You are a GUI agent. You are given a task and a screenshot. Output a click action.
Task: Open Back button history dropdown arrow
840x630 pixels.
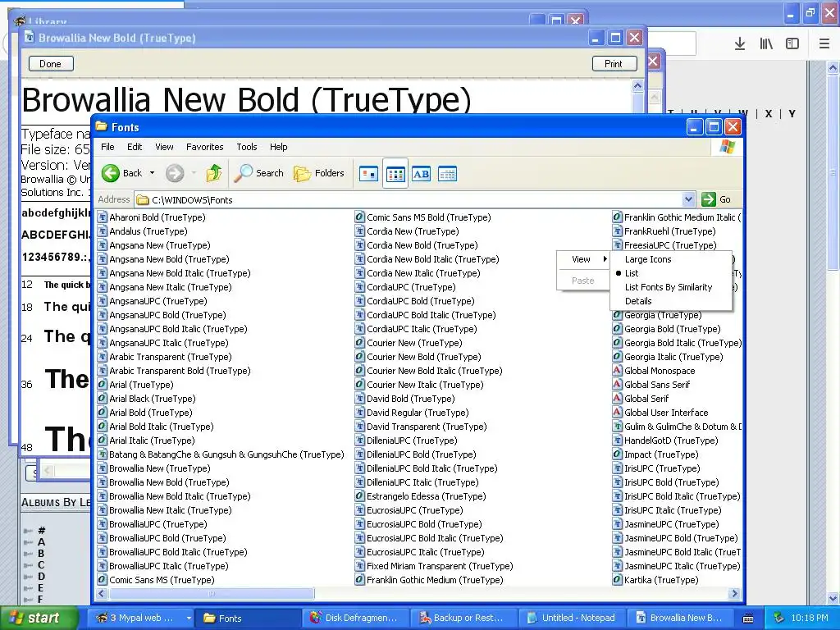[152, 173]
